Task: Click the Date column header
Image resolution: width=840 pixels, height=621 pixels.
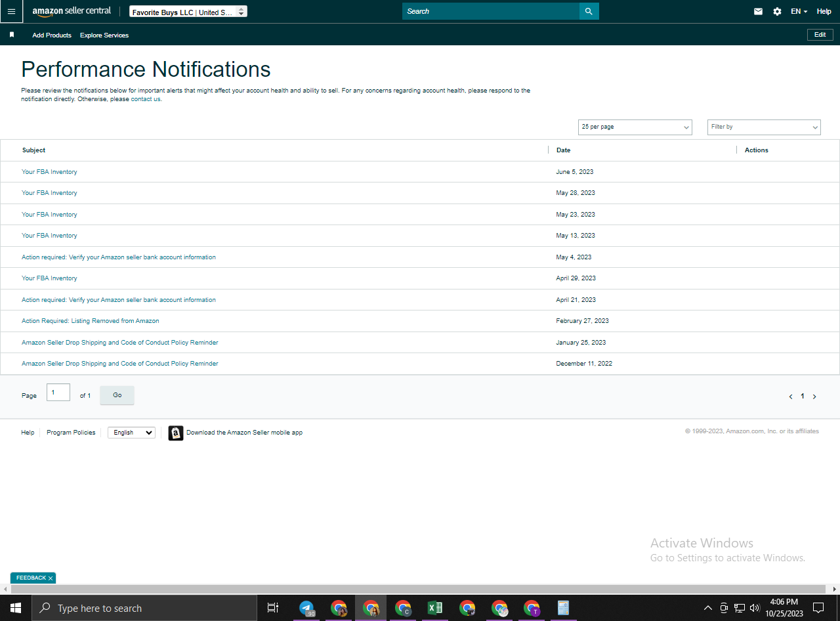Action: point(563,150)
